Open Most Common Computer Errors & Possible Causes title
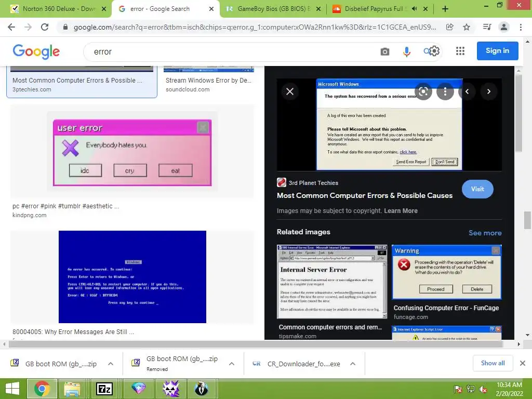Image resolution: width=532 pixels, height=399 pixels. [x=365, y=195]
